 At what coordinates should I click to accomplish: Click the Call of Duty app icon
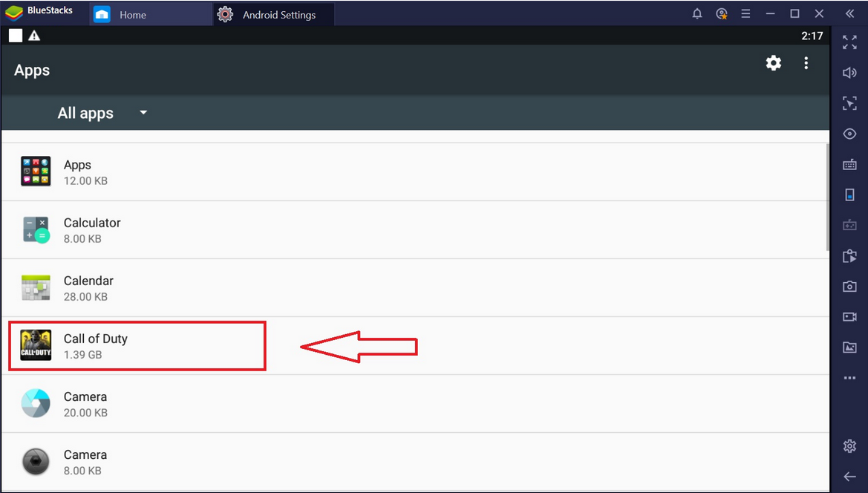point(36,345)
